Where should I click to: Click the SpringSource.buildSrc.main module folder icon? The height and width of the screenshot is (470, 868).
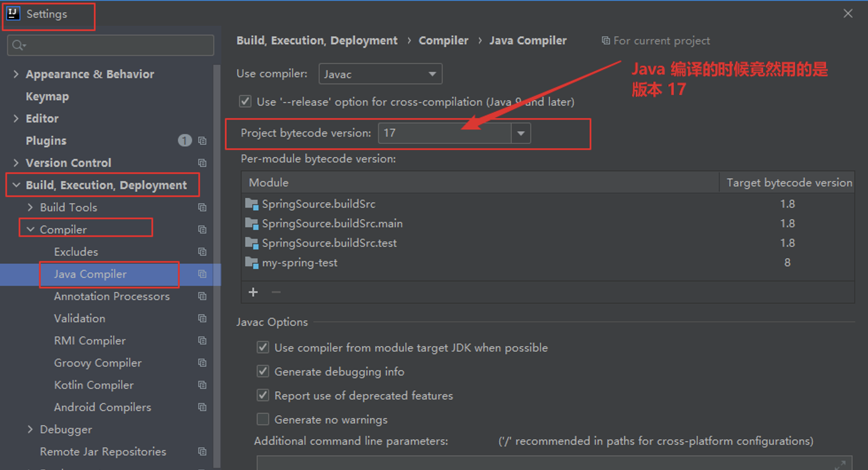click(252, 224)
